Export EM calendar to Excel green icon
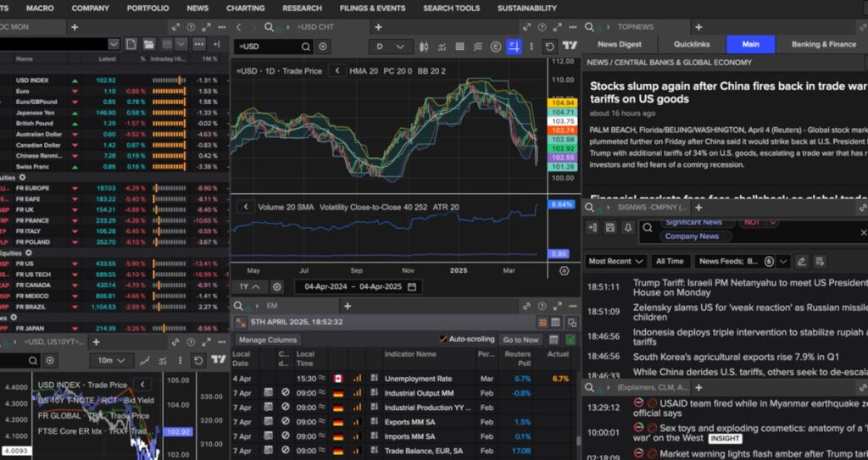This screenshot has width=868, height=460. click(x=570, y=340)
